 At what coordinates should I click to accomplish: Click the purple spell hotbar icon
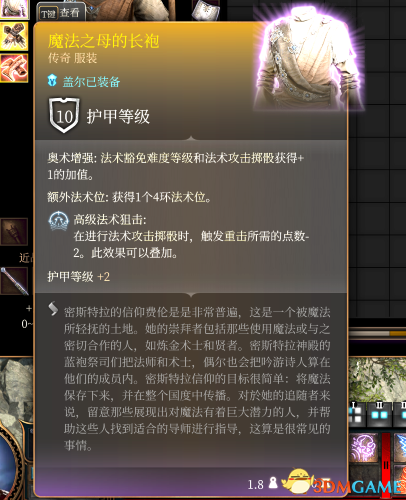point(364,448)
